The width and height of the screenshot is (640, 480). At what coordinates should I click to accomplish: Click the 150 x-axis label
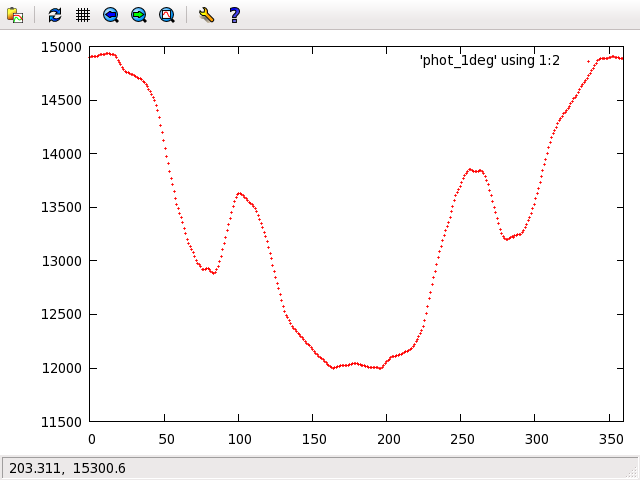[314, 439]
